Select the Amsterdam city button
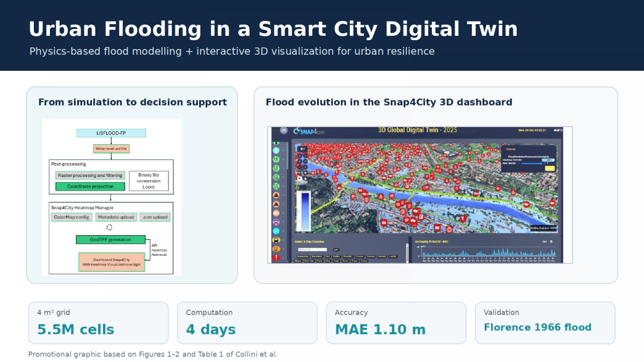The width and height of the screenshot is (644, 362). pos(303,256)
